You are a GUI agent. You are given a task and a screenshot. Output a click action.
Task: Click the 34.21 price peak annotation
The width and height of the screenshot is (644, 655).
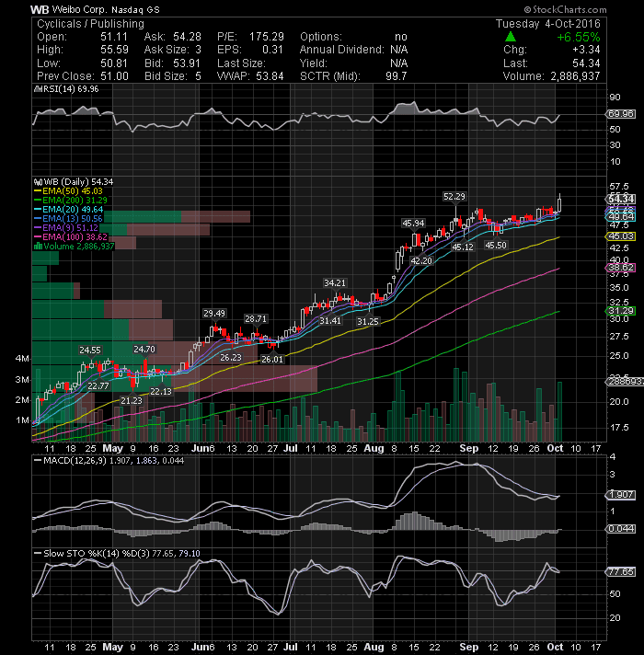[x=335, y=282]
